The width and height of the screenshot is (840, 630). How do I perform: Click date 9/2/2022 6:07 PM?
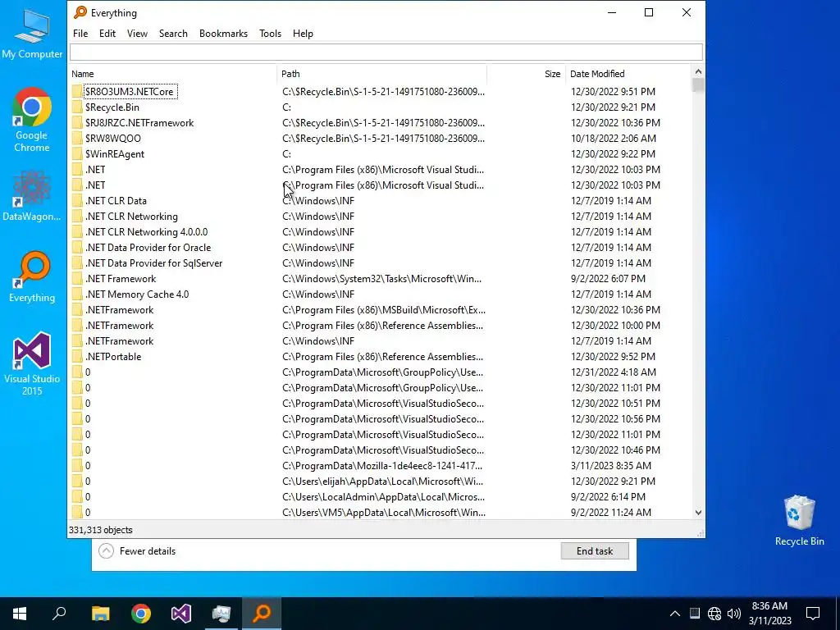608,279
